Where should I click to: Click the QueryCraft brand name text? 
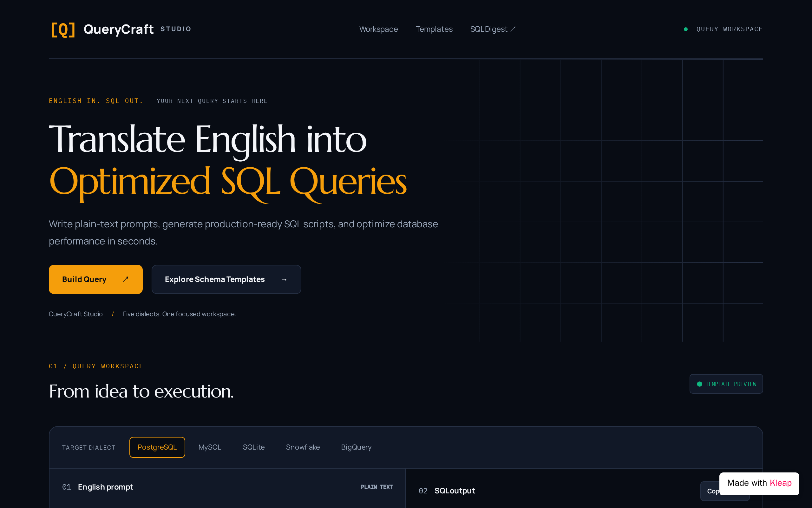tap(118, 29)
